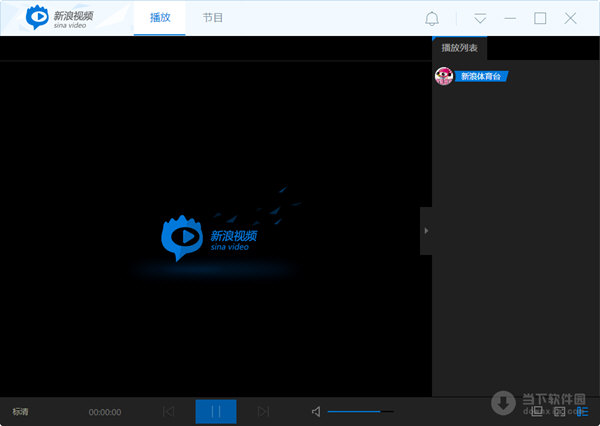Image resolution: width=600 pixels, height=426 pixels.
Task: Close the Sina Video window
Action: [x=570, y=18]
